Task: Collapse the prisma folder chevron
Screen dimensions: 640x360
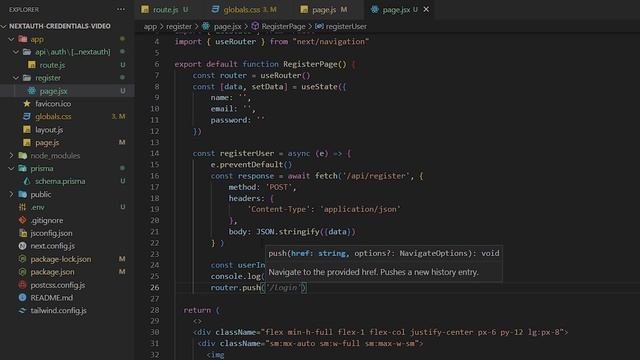Action: [11, 168]
